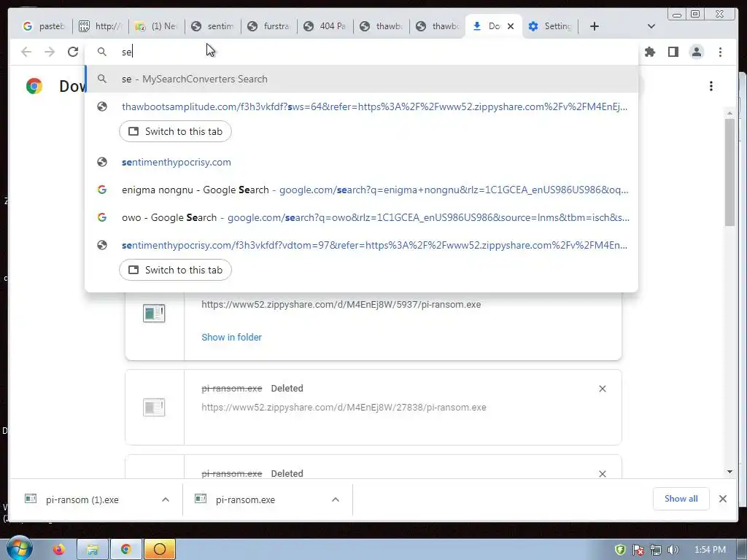Click the scrollbar up arrow

(729, 113)
